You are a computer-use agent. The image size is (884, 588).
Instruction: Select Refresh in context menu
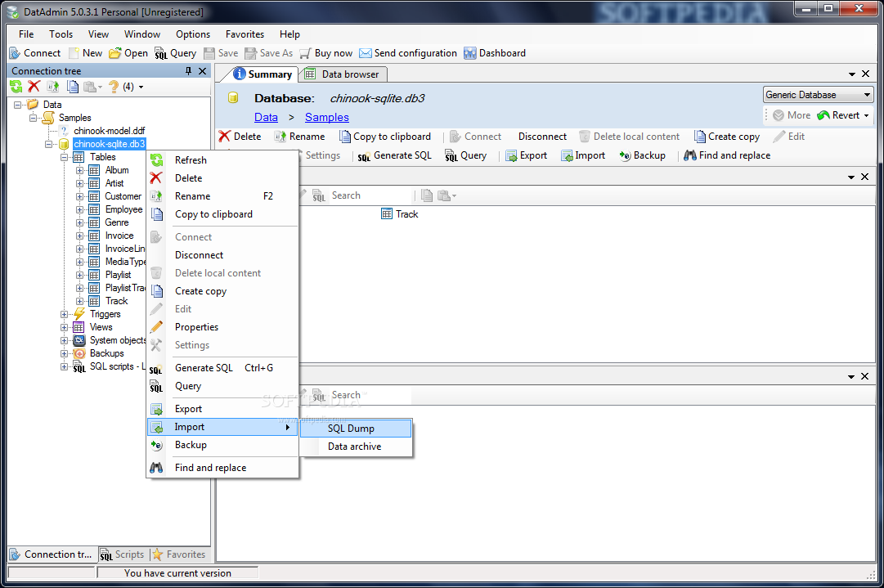pyautogui.click(x=222, y=160)
